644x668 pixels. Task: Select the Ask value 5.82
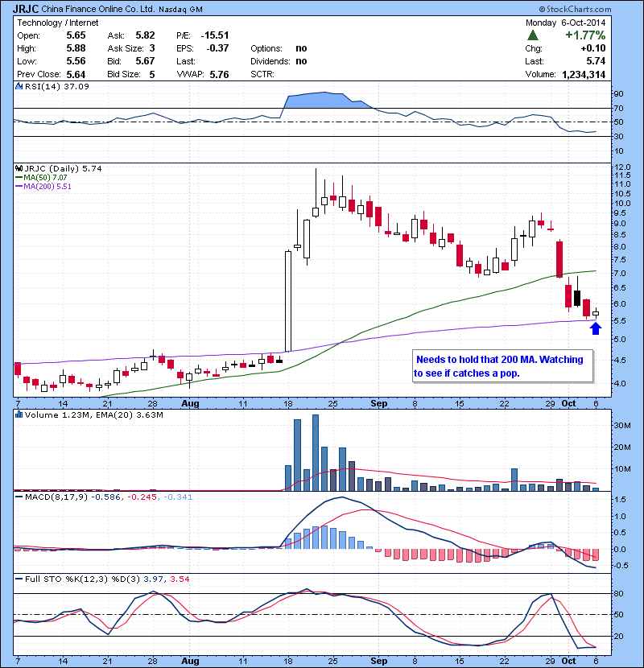click(x=145, y=35)
